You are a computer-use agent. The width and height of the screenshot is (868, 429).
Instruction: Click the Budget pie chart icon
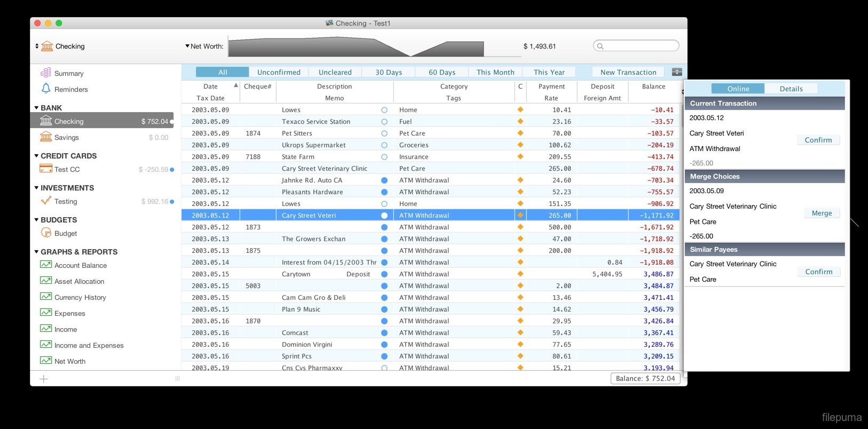tap(46, 233)
